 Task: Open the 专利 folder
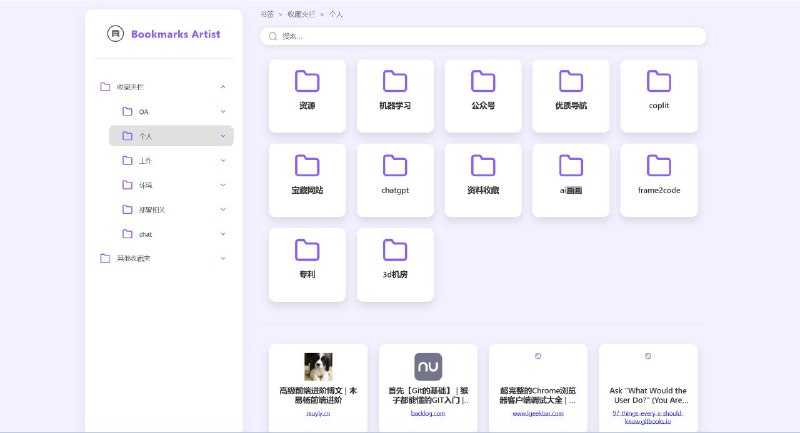tap(307, 264)
